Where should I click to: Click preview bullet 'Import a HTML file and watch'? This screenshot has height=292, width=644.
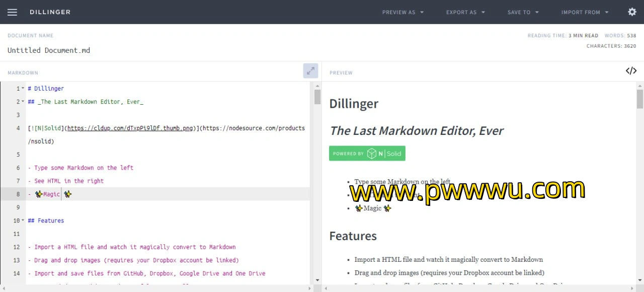click(x=449, y=260)
